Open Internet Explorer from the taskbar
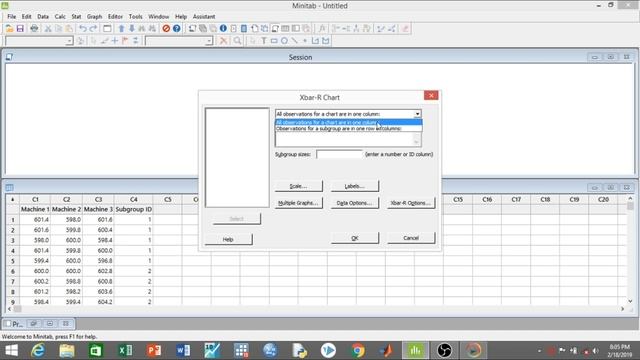Viewport: 640px width, 360px height. click(38, 350)
